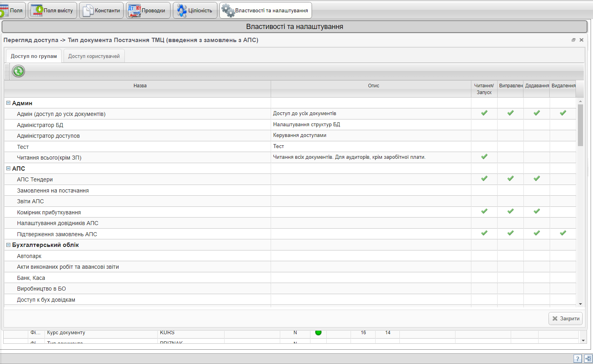
Task: Select the Тест group row
Action: [290, 146]
